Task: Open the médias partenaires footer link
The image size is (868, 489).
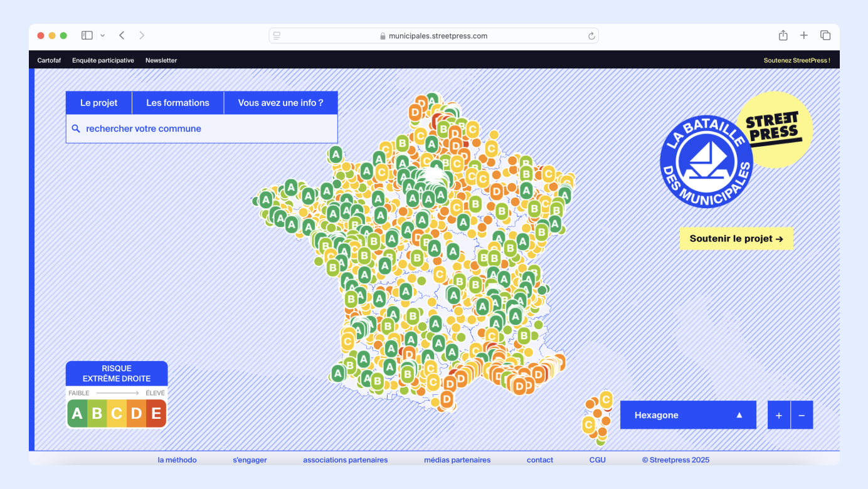Action: pyautogui.click(x=457, y=460)
